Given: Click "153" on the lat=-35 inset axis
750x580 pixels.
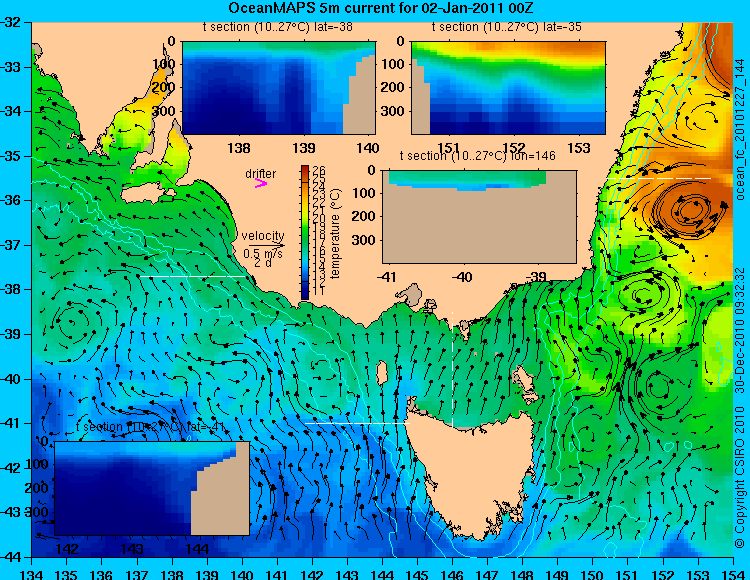Looking at the screenshot, I should (x=579, y=148).
